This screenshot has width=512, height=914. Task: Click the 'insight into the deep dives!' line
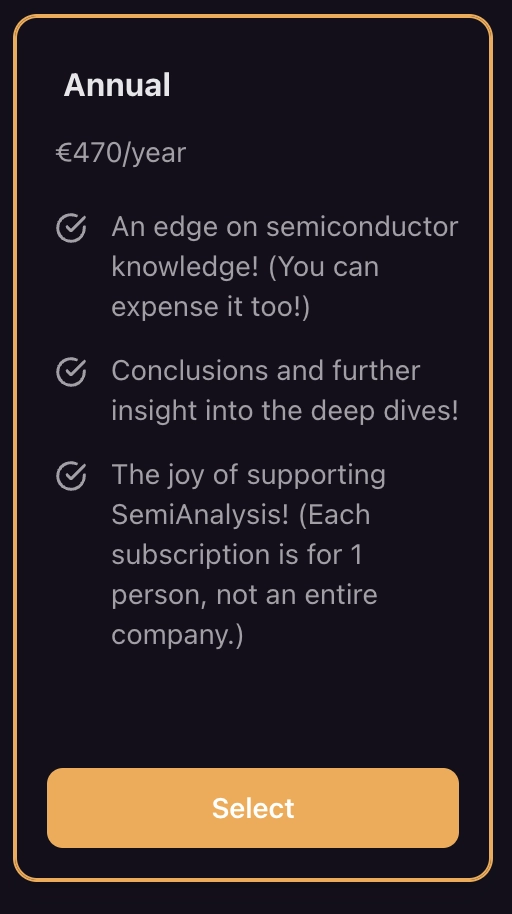285,411
